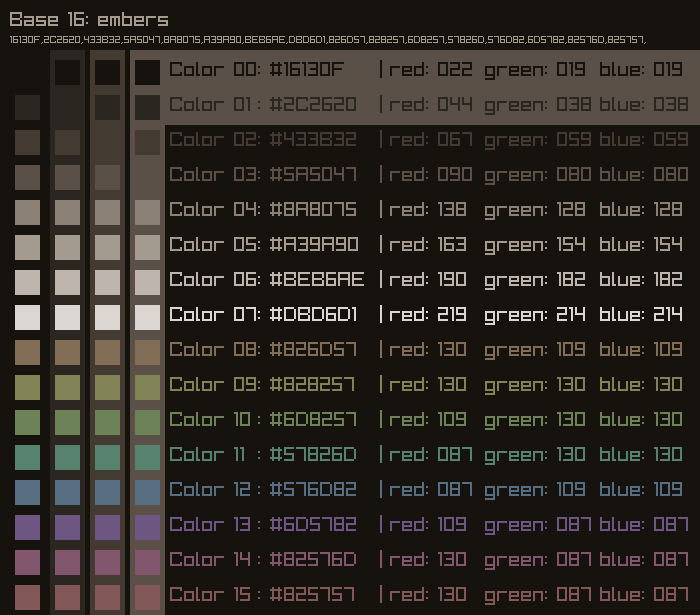Click the 'Base 16: embers' title
The height and width of the screenshot is (615, 700).
pos(89,20)
